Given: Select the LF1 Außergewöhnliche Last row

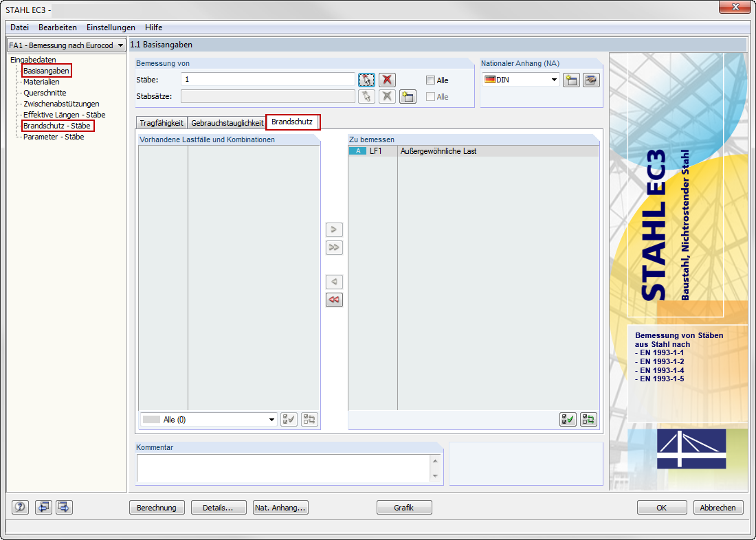Looking at the screenshot, I should [x=473, y=151].
